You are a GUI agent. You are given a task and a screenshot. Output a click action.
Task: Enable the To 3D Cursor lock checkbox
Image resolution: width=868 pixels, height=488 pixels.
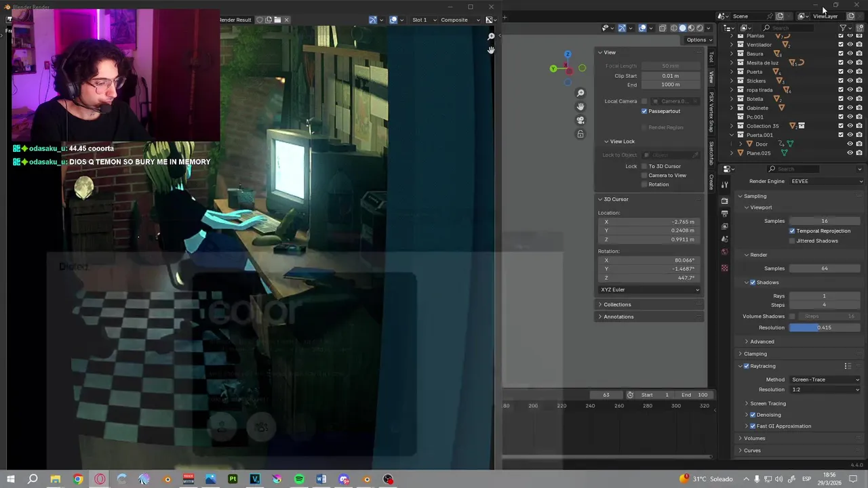(644, 166)
